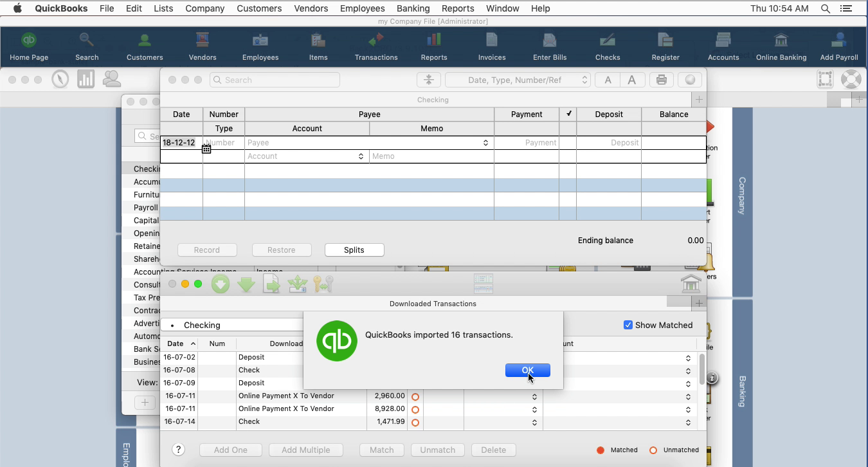Open the Window menu

(502, 8)
